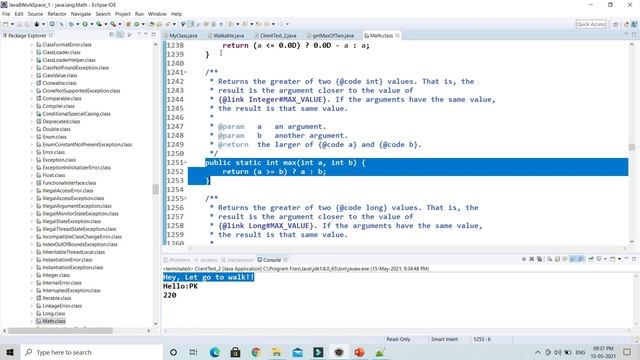Select Exception.class in Package Explorer
Viewport: 640px width, 360px height.
pyautogui.click(x=59, y=160)
